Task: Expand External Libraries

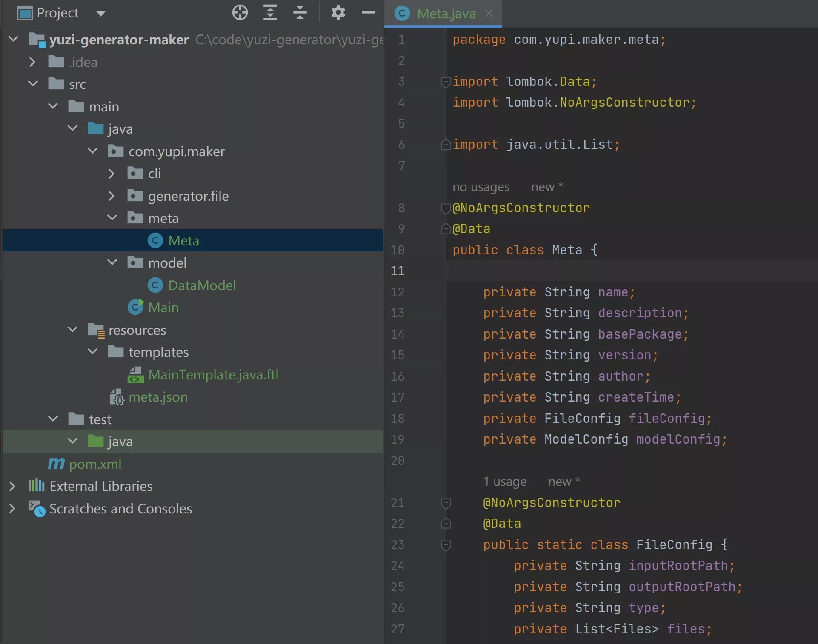Action: [x=12, y=486]
